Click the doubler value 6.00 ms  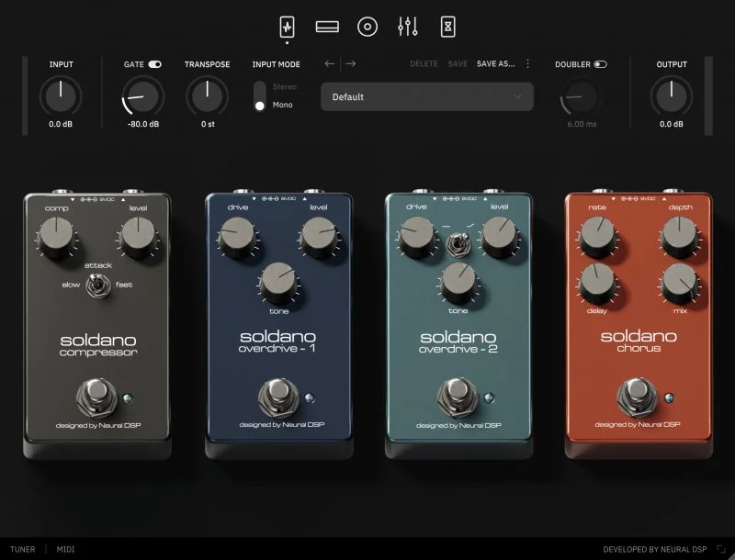click(x=582, y=124)
